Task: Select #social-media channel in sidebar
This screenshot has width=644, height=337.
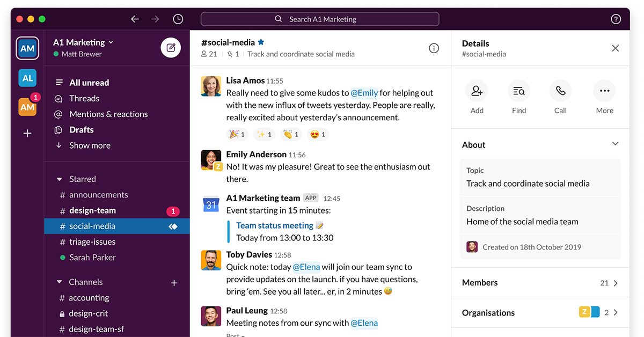Action: (117, 226)
